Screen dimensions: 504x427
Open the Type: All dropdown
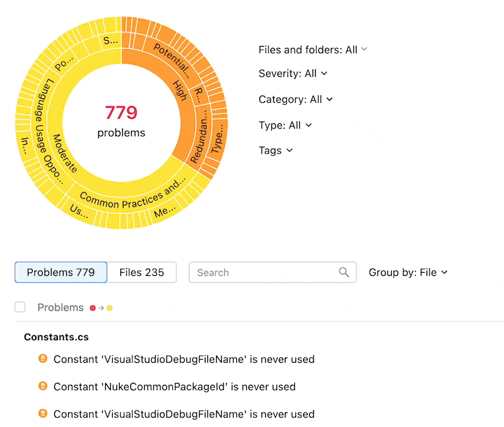pos(285,125)
